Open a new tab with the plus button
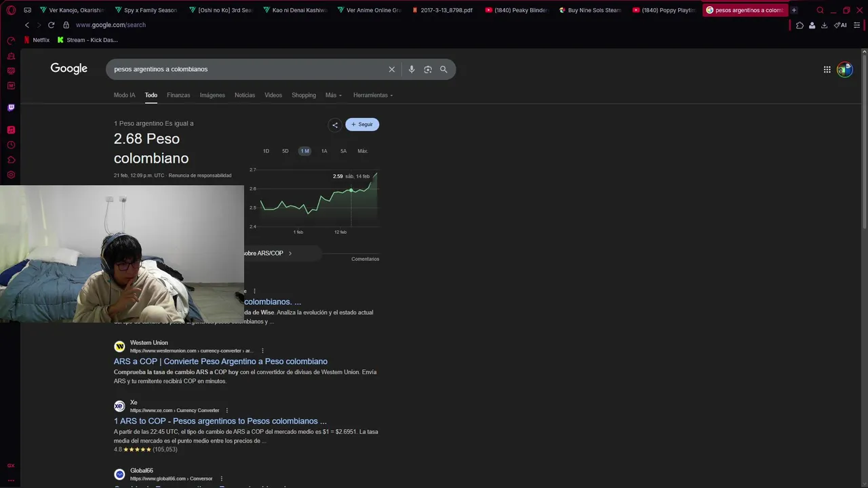868x488 pixels. (794, 10)
